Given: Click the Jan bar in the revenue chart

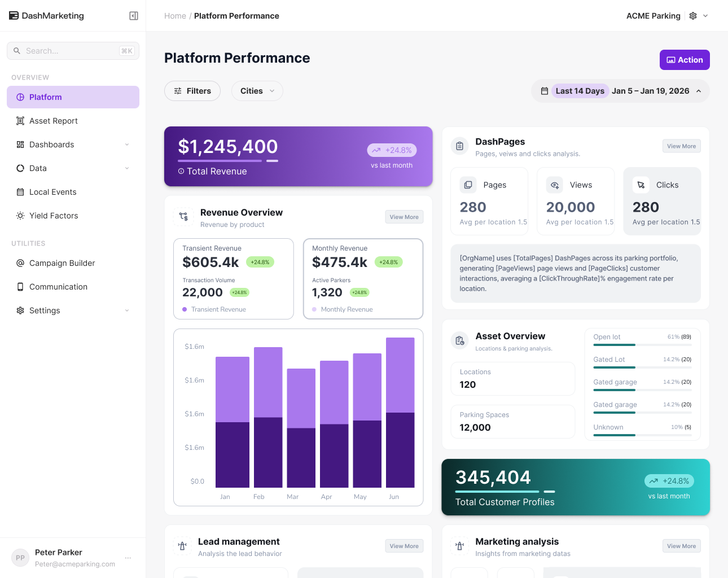Looking at the screenshot, I should [233, 422].
